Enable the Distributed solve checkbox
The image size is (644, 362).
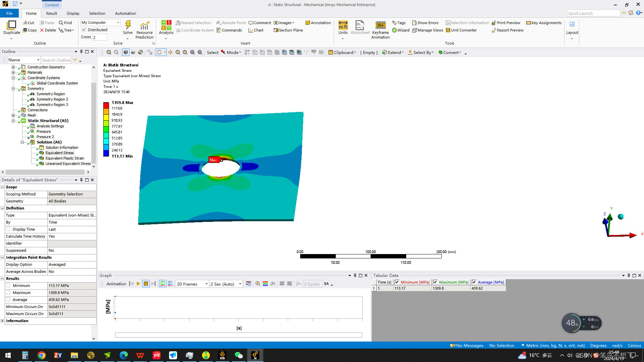[x=84, y=30]
